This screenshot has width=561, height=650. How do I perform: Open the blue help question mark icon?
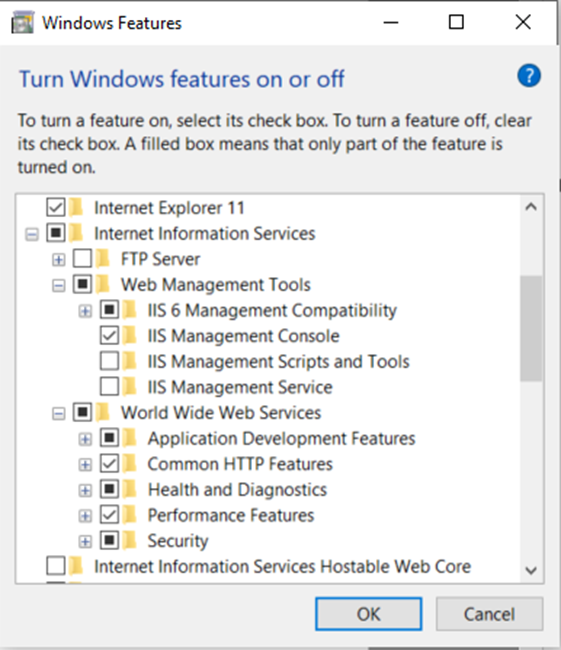point(529,75)
